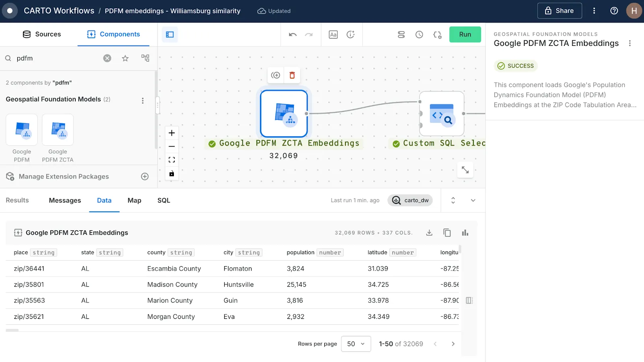Duplicate the selected node icon

coord(276,75)
